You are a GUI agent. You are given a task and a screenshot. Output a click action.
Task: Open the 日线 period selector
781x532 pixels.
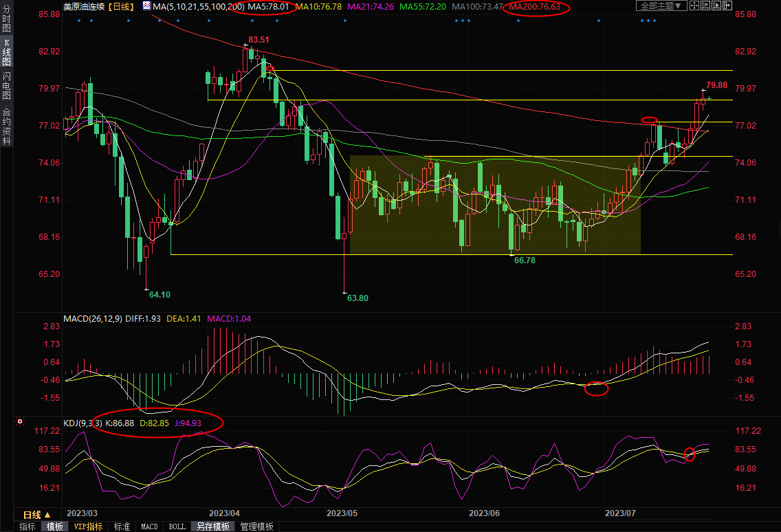coord(37,515)
